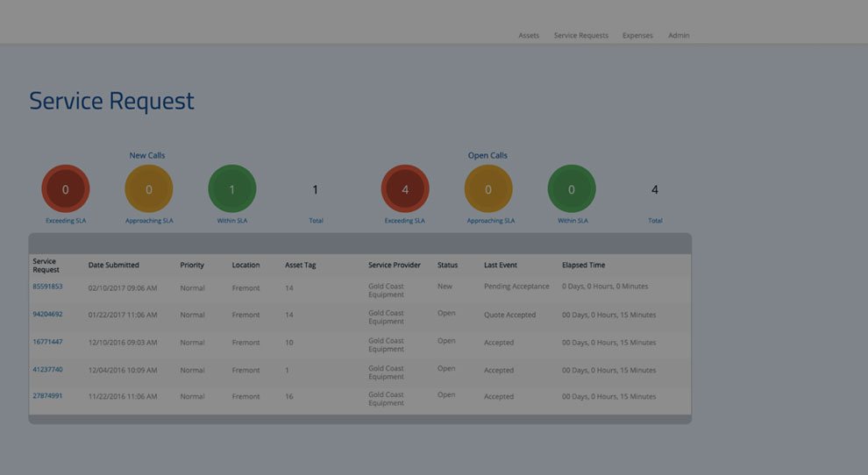Image resolution: width=868 pixels, height=475 pixels.
Task: Click the yellow New Calls Approaching SLA circle
Action: (149, 188)
